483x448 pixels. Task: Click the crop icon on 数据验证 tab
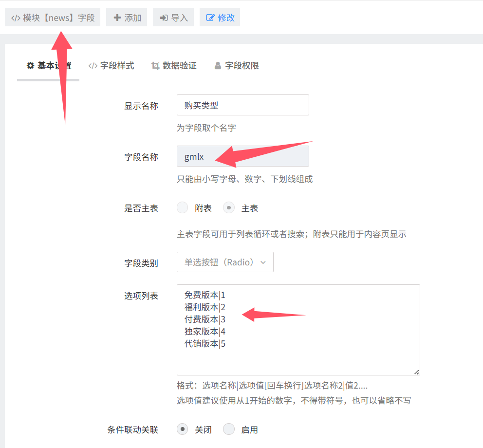[155, 66]
